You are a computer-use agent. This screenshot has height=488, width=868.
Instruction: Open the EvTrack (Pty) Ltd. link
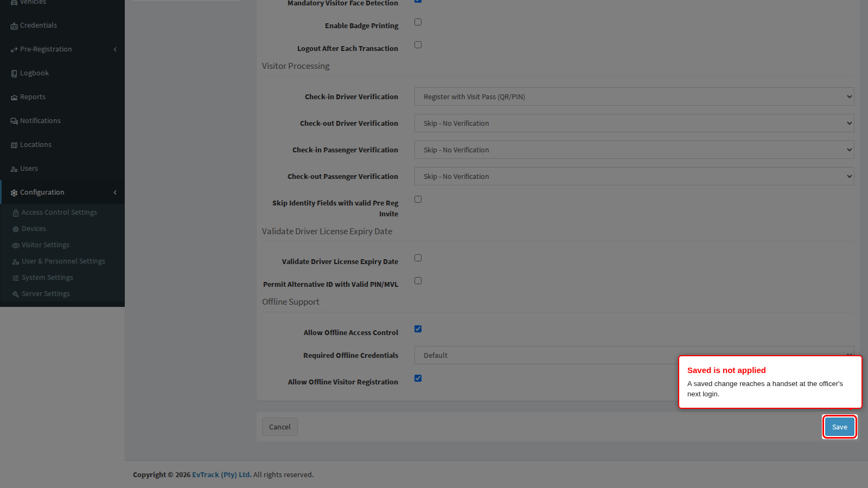click(x=222, y=475)
